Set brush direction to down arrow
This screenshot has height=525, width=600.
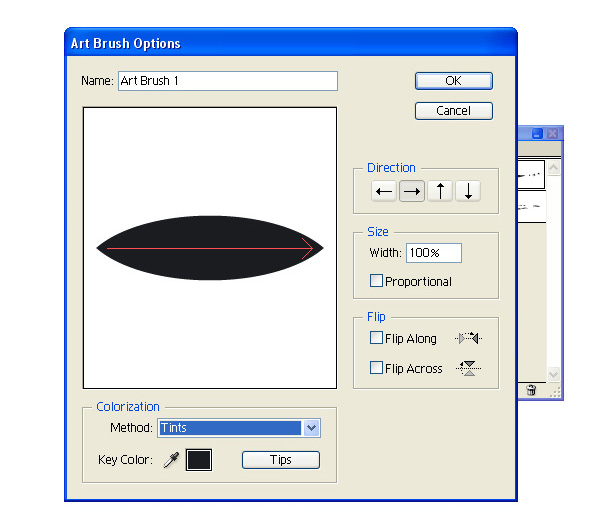(x=468, y=191)
